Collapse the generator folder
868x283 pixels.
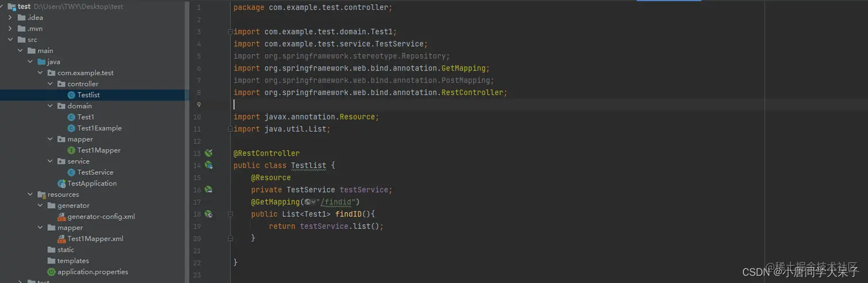(40, 206)
